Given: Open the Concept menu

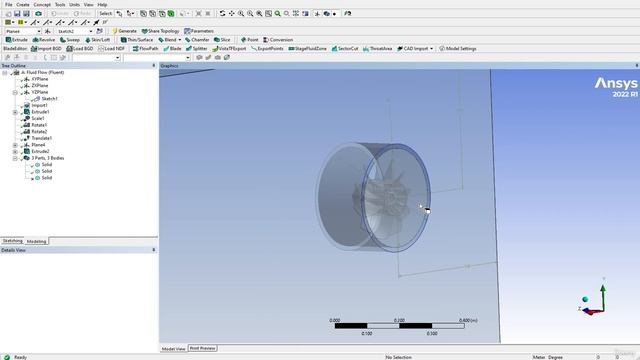Looking at the screenshot, I should pos(42,4).
